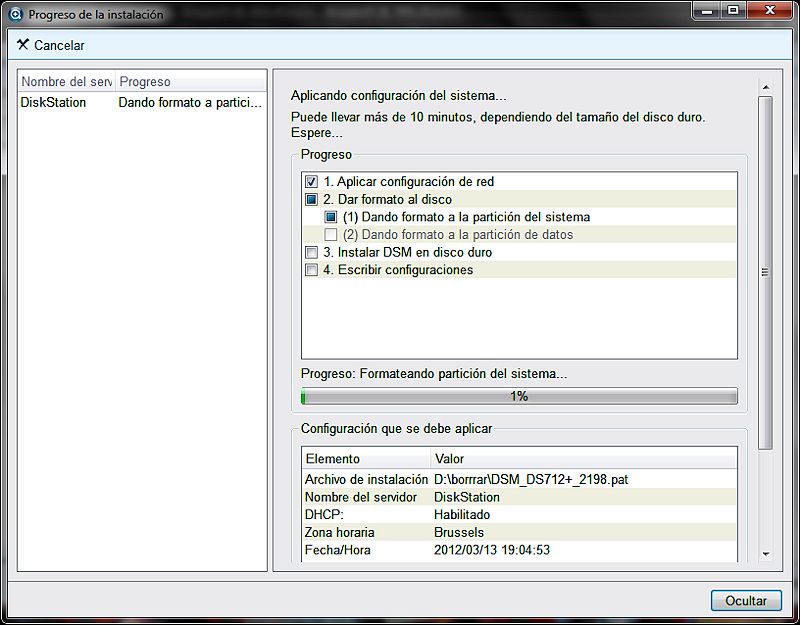The width and height of the screenshot is (800, 625).
Task: Toggle checkbox for Dar formato al disco
Action: [311, 199]
